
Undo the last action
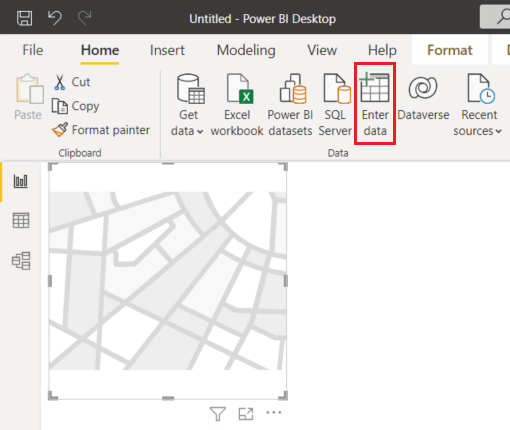(54, 18)
